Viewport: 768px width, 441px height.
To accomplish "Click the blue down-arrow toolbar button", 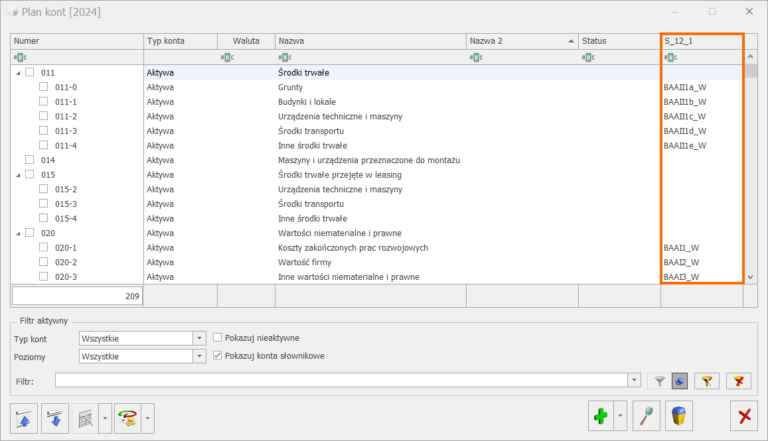I will click(54, 416).
